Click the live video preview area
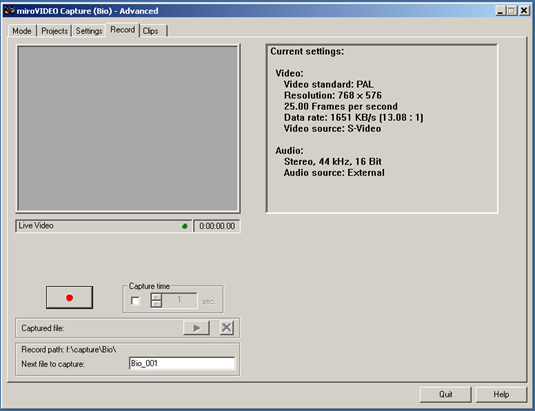535x411 pixels. [x=128, y=128]
